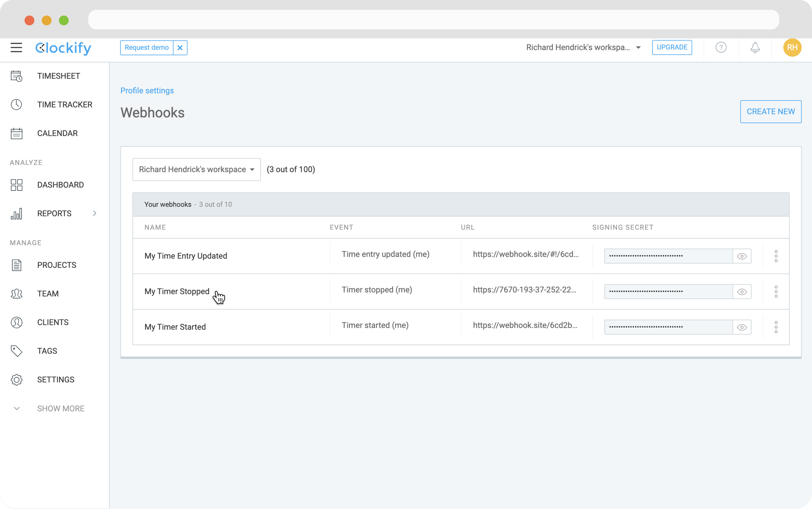Reveal signing secret for My Timer Stopped
This screenshot has height=509, width=812.
click(742, 292)
